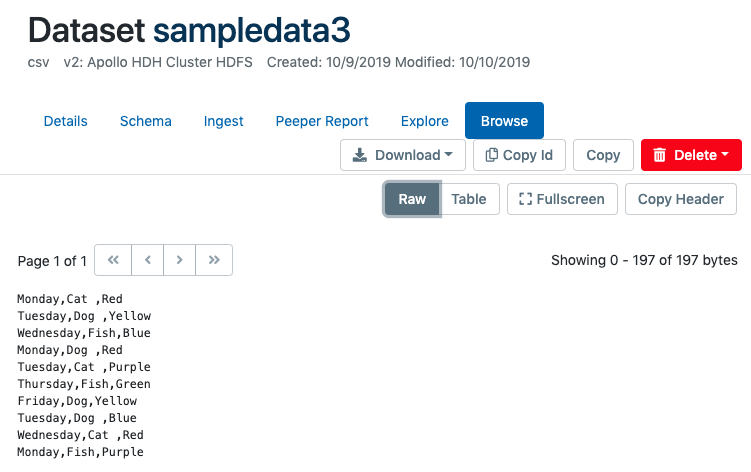This screenshot has height=472, width=751.
Task: Click the first raw data line Monday,Cat,Red
Action: tap(70, 298)
